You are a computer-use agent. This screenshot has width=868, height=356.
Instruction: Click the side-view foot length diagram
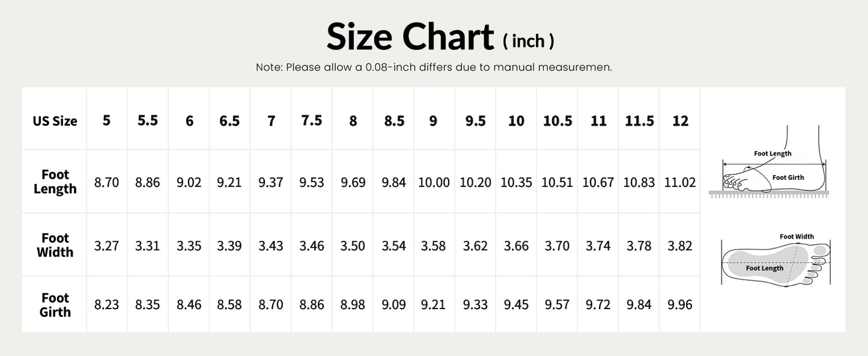[773, 162]
